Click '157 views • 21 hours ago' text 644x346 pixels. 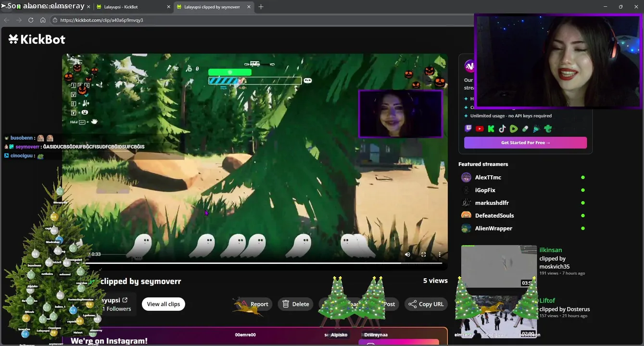tap(563, 316)
